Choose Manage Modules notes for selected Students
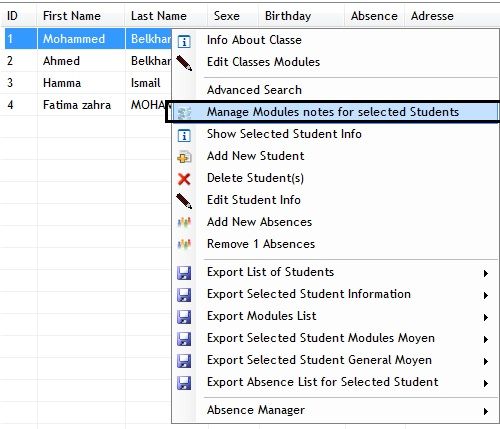 334,112
